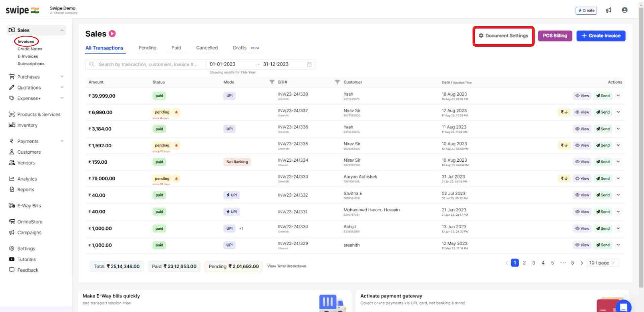Image resolution: width=644 pixels, height=312 pixels.
Task: Send invoice INV/23-24/336
Action: pyautogui.click(x=603, y=129)
